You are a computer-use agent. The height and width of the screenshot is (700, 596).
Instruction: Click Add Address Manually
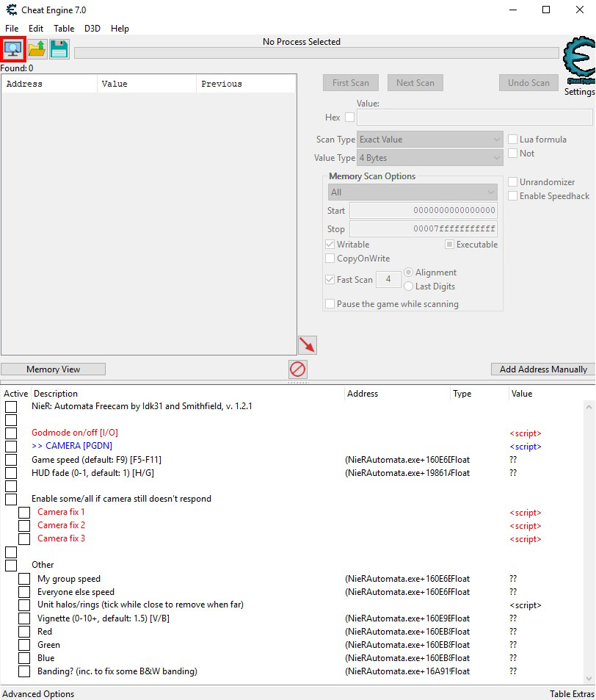pos(543,369)
